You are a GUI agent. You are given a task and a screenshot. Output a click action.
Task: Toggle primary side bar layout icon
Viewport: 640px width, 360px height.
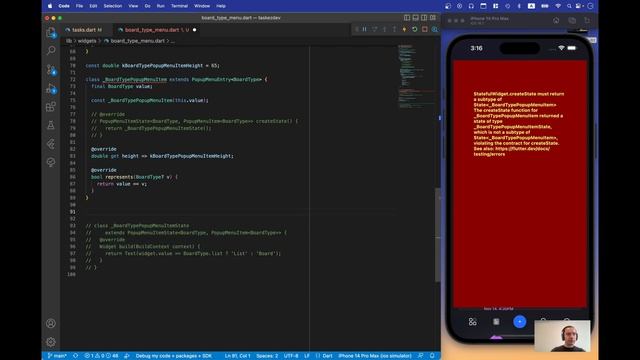click(x=407, y=18)
